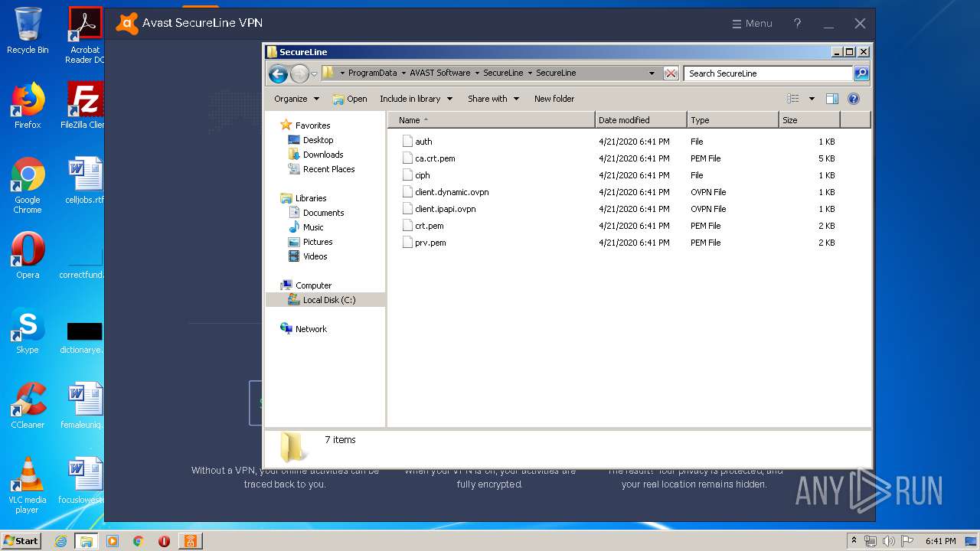
Task: Sort by Size column header
Action: [x=809, y=120]
